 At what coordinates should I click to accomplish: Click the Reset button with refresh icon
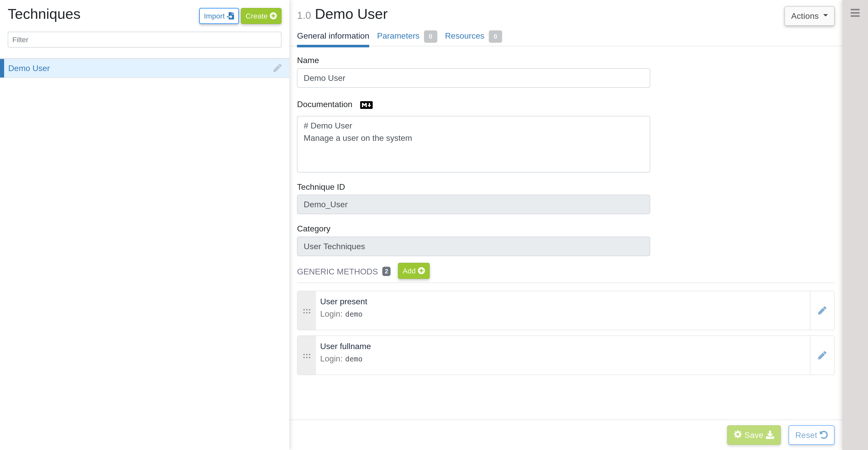(811, 435)
